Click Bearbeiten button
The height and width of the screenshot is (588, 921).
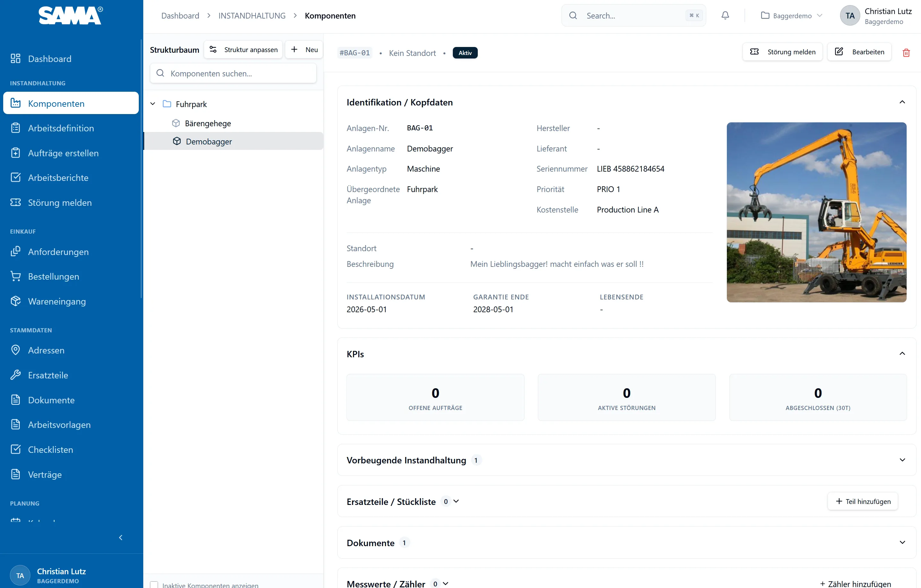859,52
